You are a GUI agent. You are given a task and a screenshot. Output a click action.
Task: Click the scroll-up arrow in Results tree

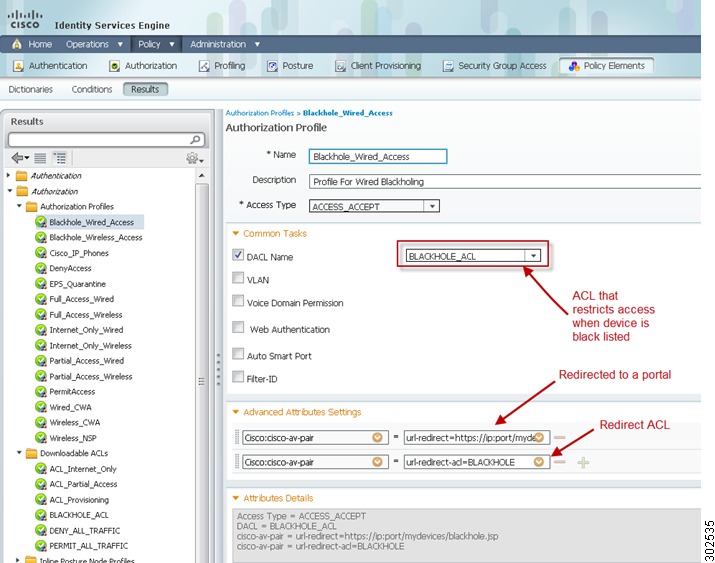pos(202,176)
